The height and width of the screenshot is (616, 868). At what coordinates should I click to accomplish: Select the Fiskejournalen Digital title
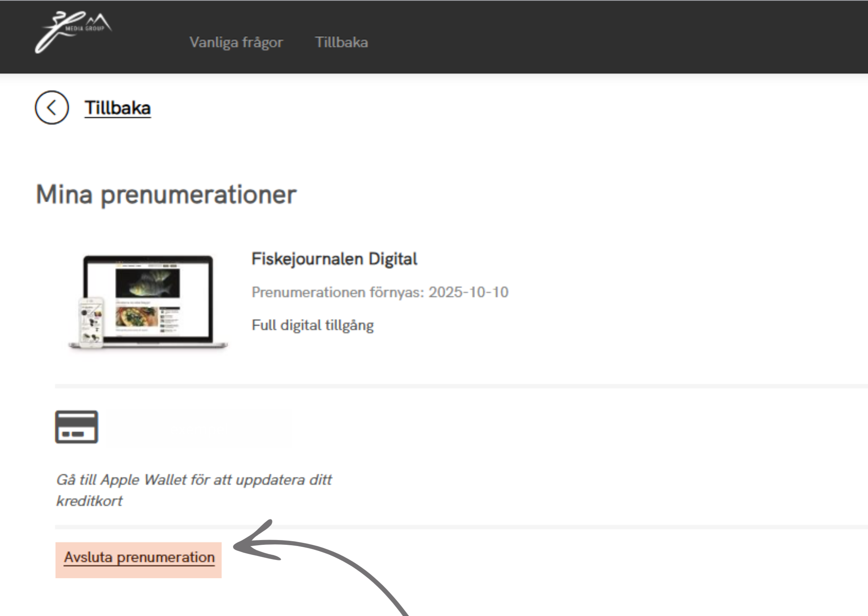(x=334, y=259)
